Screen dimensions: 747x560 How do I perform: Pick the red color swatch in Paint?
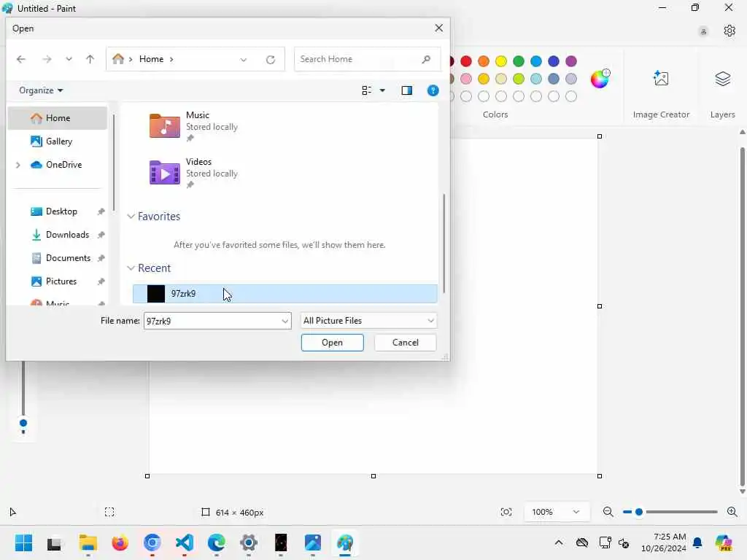(x=466, y=61)
